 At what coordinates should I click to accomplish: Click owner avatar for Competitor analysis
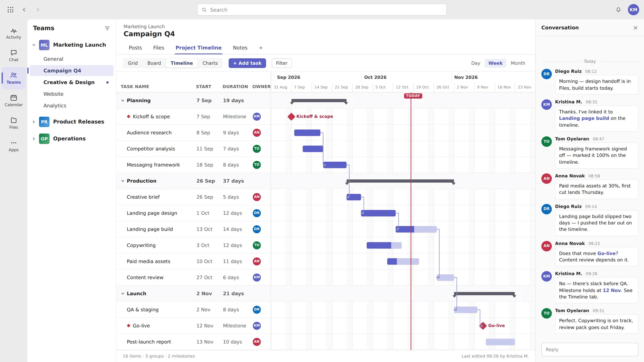(257, 149)
